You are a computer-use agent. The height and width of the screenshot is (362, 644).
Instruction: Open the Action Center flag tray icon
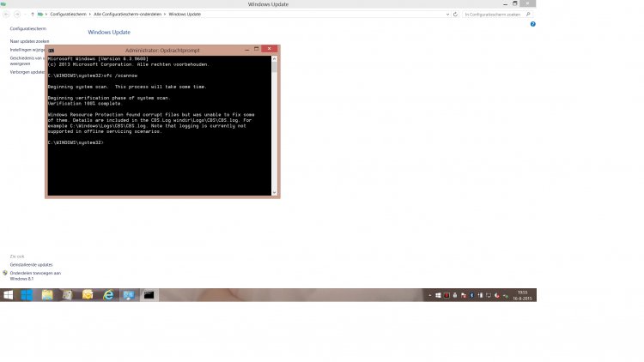coord(464,295)
